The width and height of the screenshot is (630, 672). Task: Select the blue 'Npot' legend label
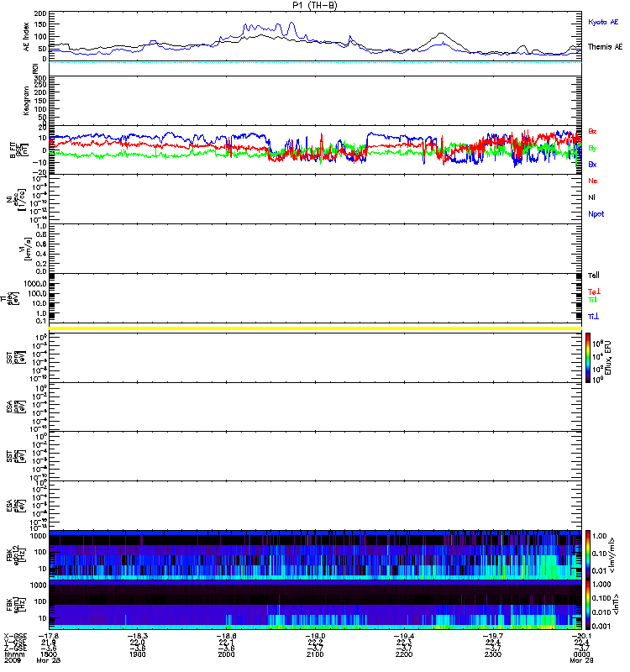coord(596,214)
